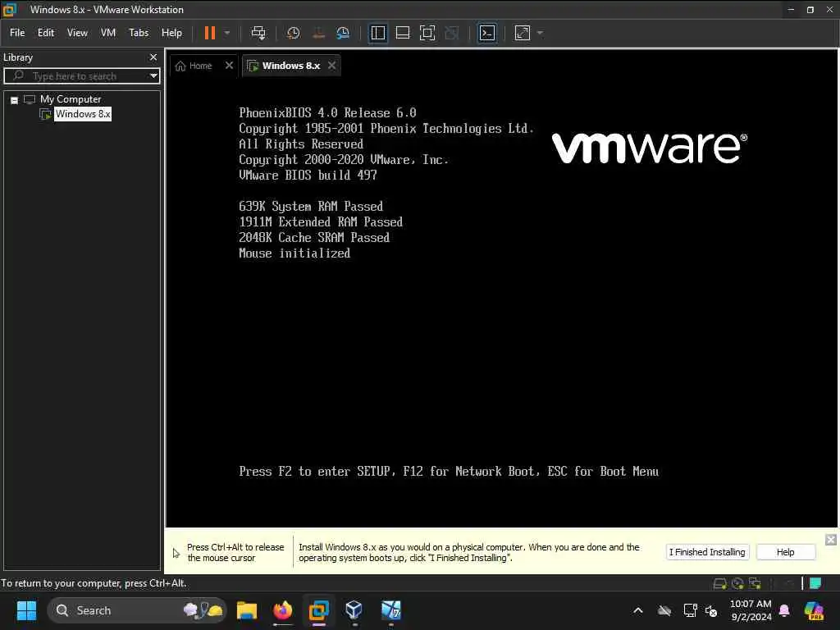840x630 pixels.
Task: Open VirtualBox cube icon in taskbar
Action: (354, 610)
